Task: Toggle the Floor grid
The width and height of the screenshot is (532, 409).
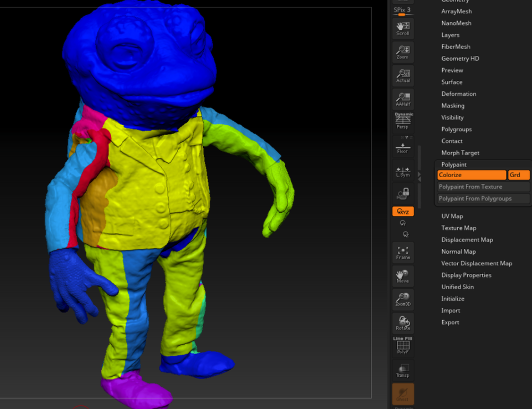Action: (403, 147)
